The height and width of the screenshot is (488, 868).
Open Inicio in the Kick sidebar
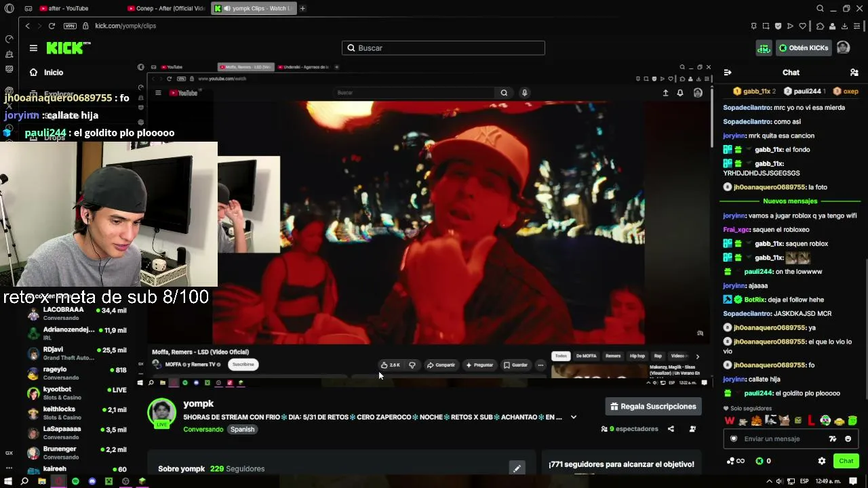click(54, 73)
